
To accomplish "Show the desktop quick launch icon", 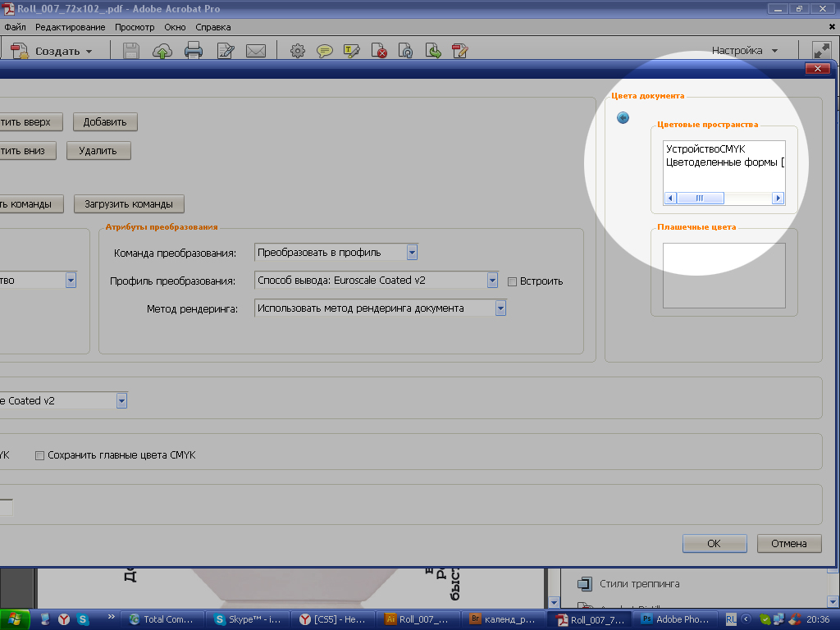I will [x=45, y=619].
